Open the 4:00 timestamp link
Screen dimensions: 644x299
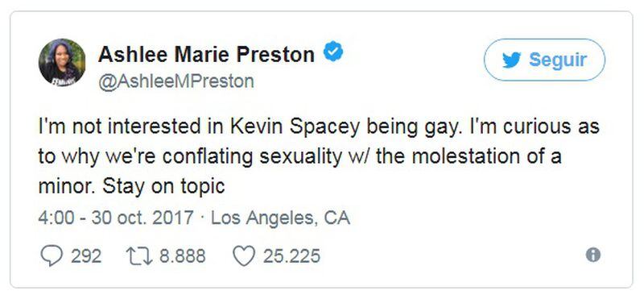pyautogui.click(x=56, y=218)
